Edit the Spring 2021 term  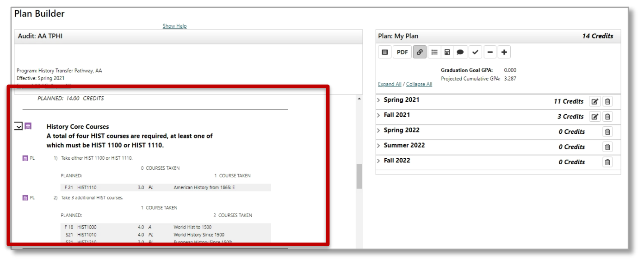595,101
